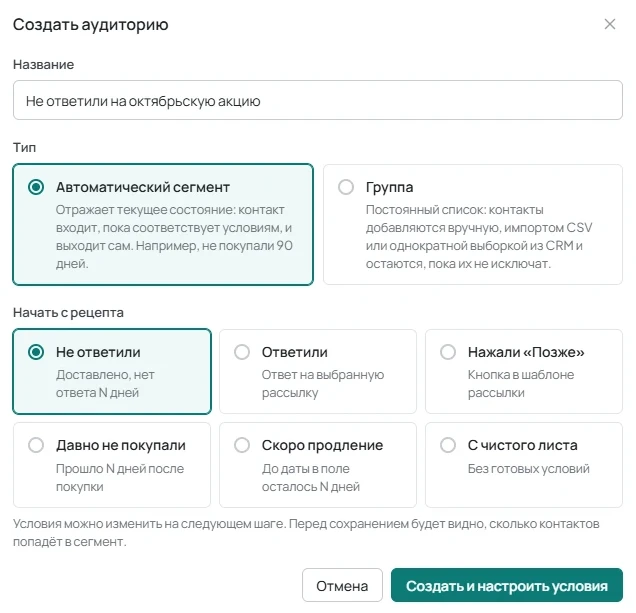Select the Группа type radio button
The image size is (636, 613).
click(346, 187)
